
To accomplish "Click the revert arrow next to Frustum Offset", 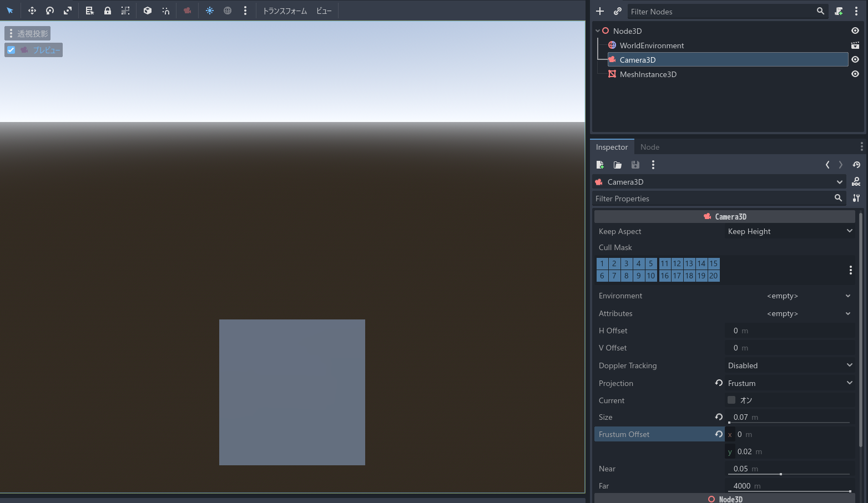I will (x=719, y=434).
